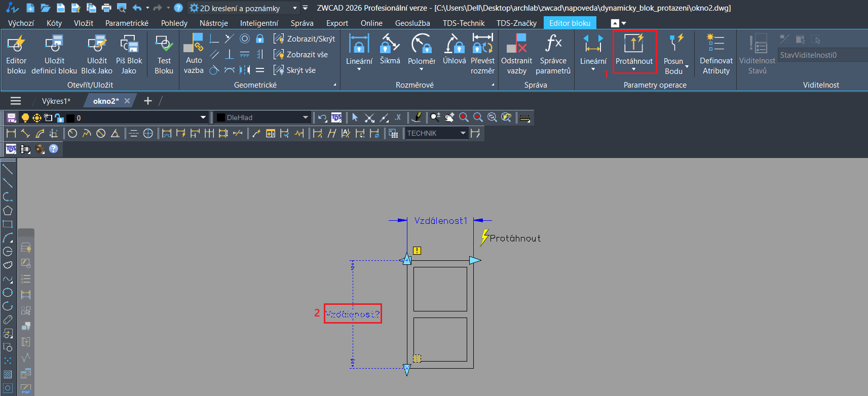The height and width of the screenshot is (396, 868).
Task: Click the Protáhnout stretch action icon
Action: click(633, 44)
